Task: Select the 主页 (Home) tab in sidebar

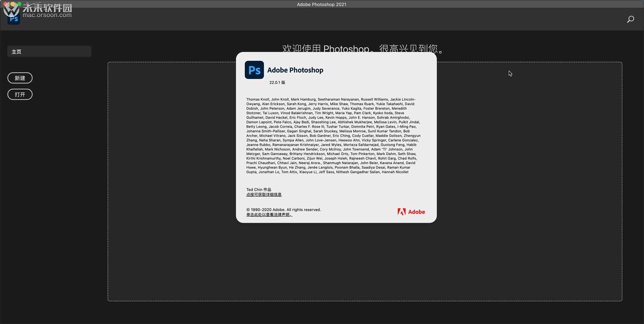Action: tap(49, 51)
